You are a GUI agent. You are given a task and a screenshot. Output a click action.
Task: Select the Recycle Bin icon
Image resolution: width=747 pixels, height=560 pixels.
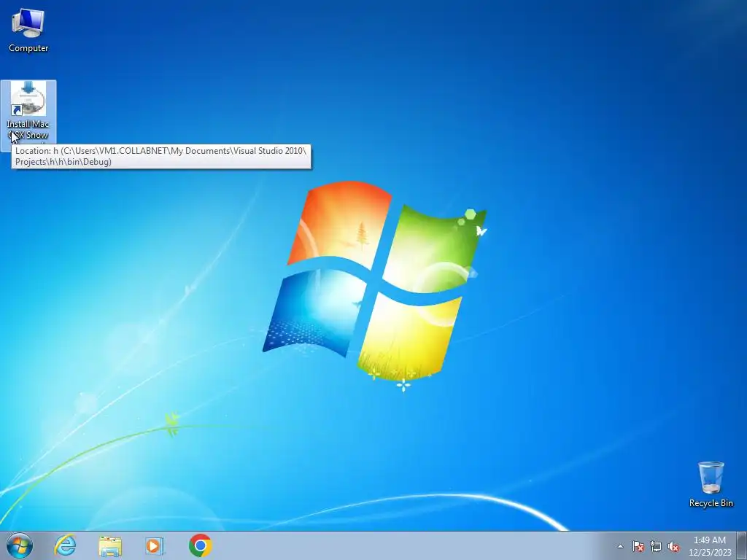pyautogui.click(x=711, y=484)
